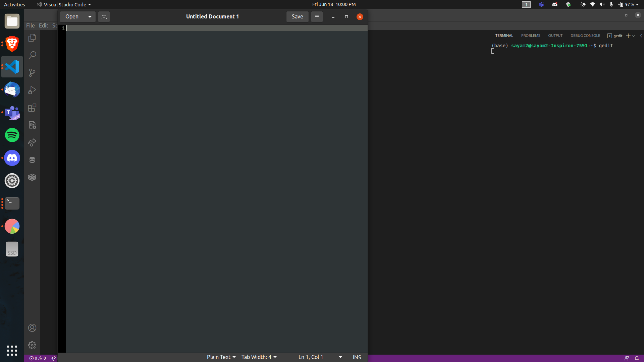Expand the Open button dropdown in gedit
Image resolution: width=644 pixels, height=362 pixels.
coord(90,16)
